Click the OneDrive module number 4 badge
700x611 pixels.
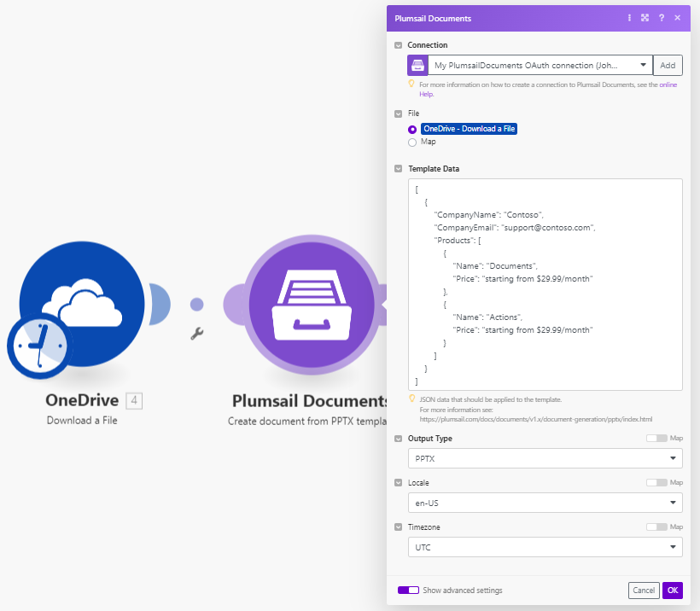(x=134, y=400)
